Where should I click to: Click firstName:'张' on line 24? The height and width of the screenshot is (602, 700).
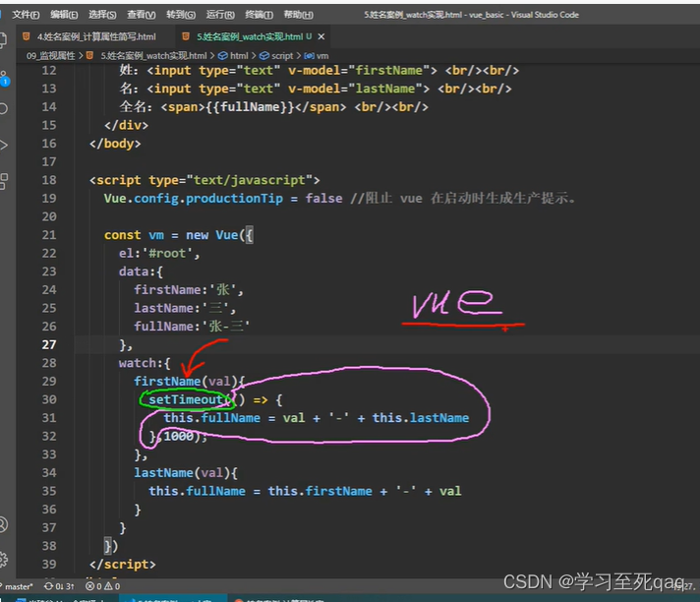tap(186, 290)
